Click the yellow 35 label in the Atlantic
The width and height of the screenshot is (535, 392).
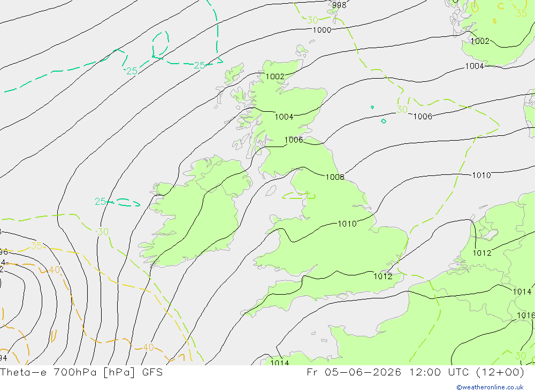click(x=36, y=245)
